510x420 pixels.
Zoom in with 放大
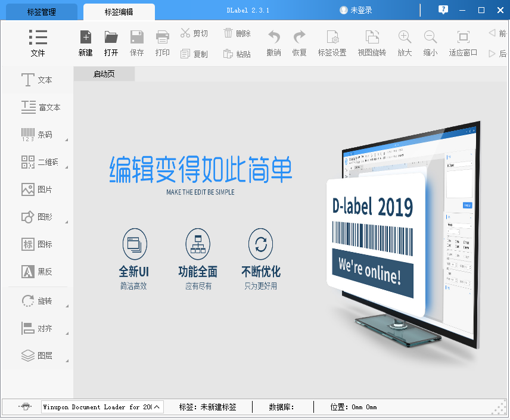coord(405,43)
